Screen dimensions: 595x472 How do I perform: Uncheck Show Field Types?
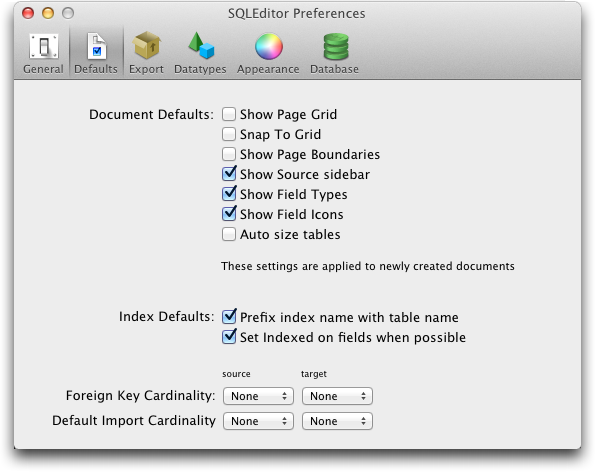[x=229, y=194]
